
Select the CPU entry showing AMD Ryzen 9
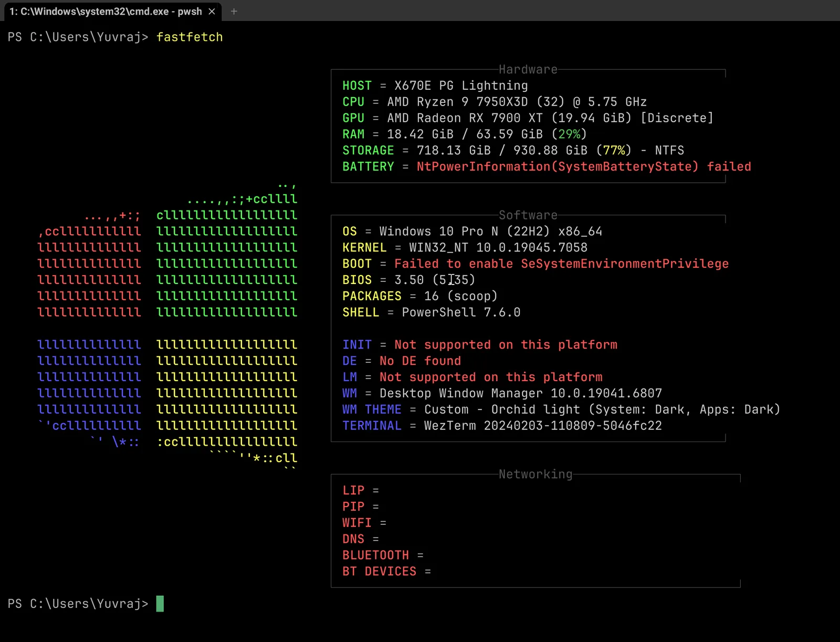pos(493,102)
